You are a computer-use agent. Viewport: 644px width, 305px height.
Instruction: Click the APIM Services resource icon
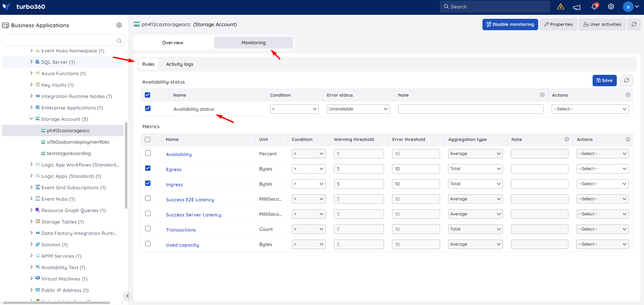38,256
